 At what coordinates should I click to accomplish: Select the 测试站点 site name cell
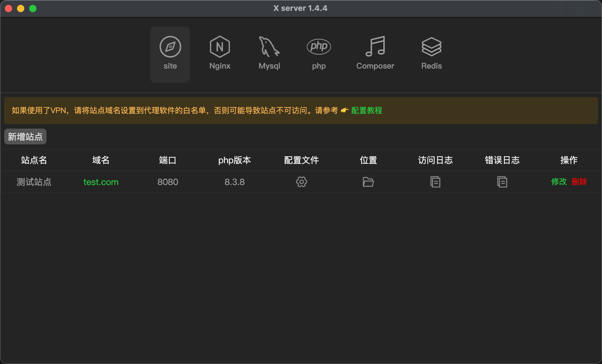point(34,182)
